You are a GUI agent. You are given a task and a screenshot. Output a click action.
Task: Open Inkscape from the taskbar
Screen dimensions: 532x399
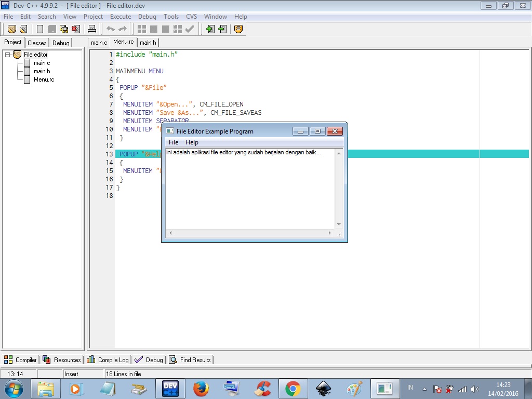[x=323, y=389]
